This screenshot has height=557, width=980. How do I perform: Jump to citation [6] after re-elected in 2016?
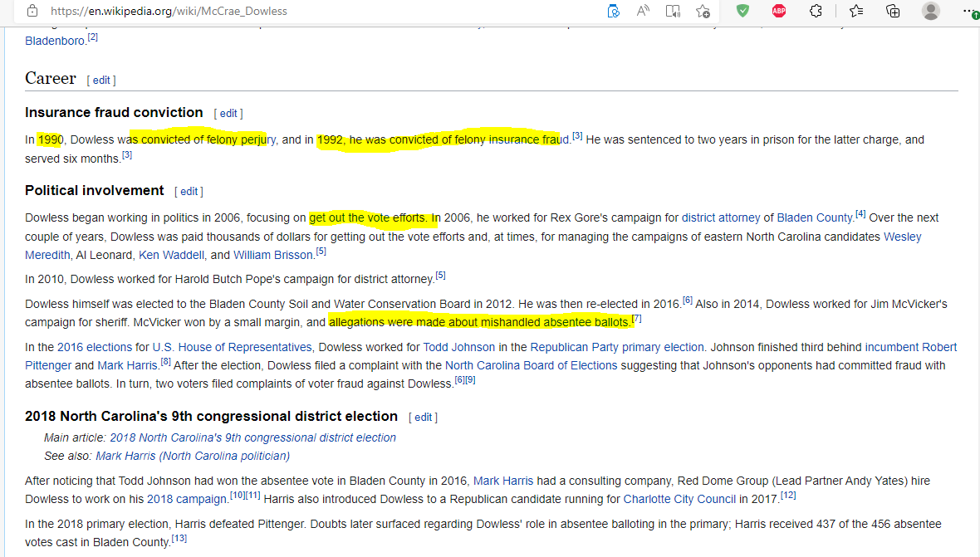[x=688, y=300]
